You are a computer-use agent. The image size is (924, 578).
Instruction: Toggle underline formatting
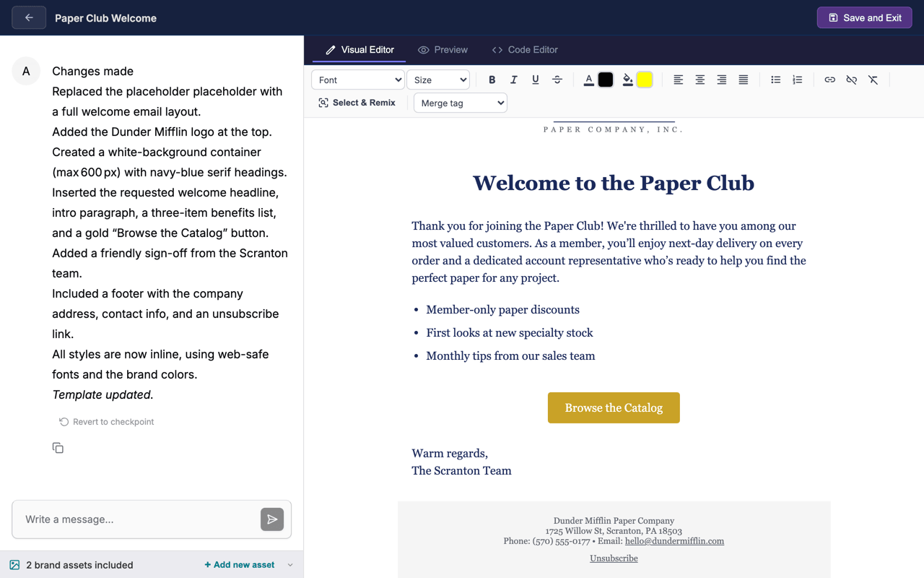535,80
